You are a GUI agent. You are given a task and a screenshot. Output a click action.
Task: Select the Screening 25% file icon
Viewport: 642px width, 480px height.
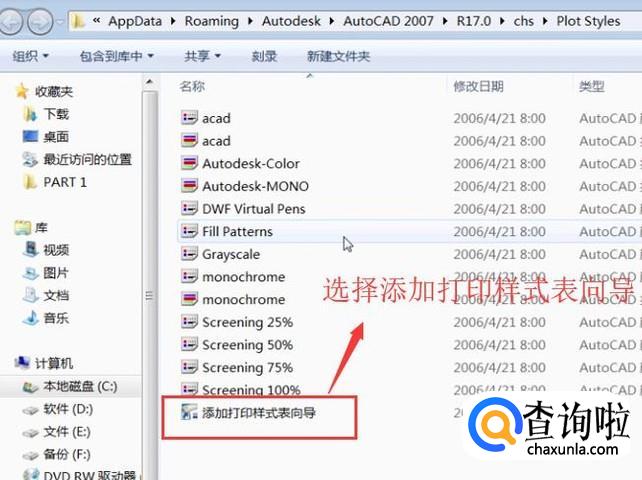click(190, 322)
